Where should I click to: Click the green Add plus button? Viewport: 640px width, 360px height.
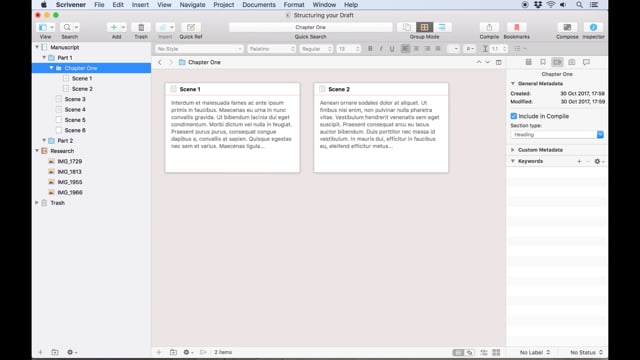[114, 27]
